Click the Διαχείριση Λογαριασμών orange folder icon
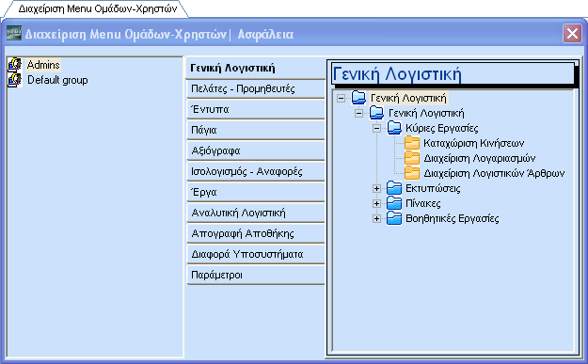The image size is (588, 364). 412,158
